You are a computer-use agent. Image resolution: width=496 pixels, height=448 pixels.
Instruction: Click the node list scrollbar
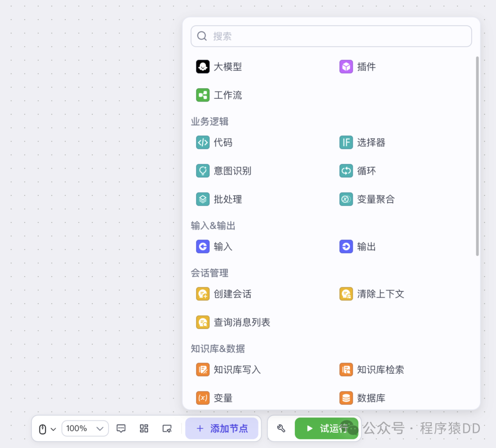coord(477,156)
